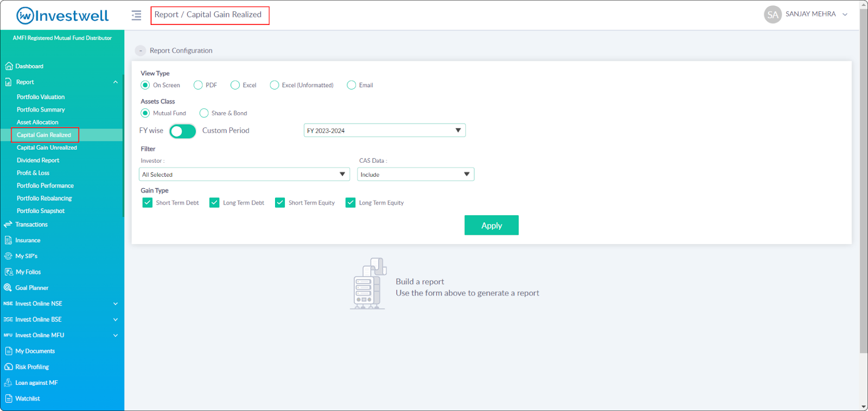Click the Custom Period label
Screen dimensions: 868x411
(x=226, y=131)
